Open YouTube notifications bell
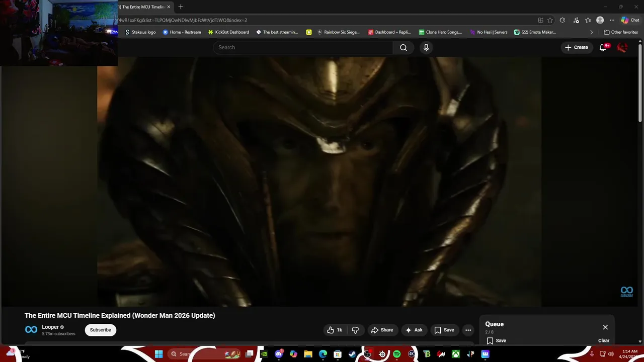Screen dimensions: 644x362 click(603, 47)
